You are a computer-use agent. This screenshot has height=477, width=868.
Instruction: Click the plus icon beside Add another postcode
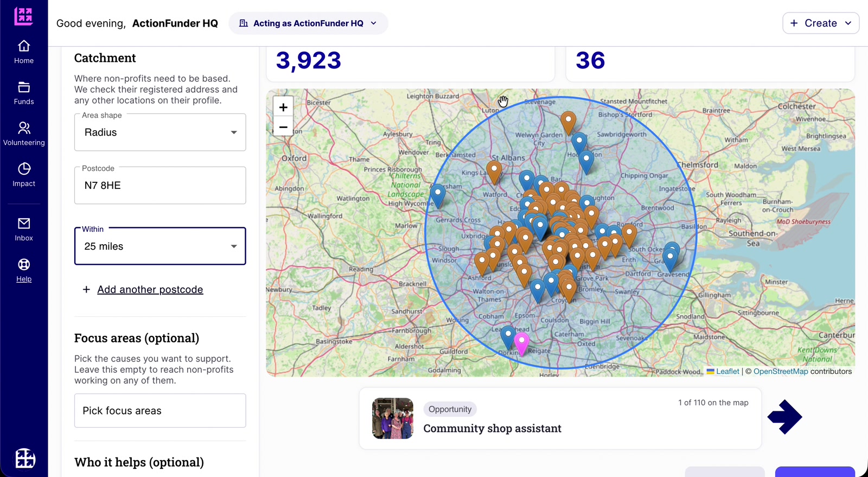(x=86, y=289)
